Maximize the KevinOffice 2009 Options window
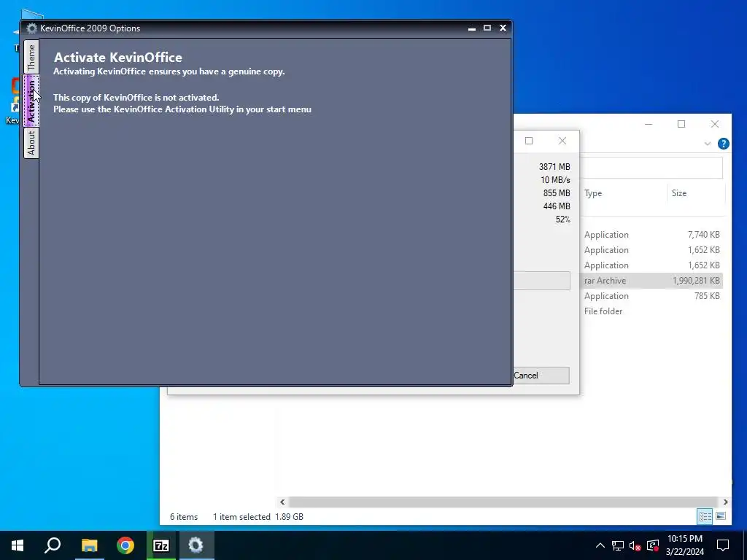This screenshot has width=747, height=560. point(487,28)
